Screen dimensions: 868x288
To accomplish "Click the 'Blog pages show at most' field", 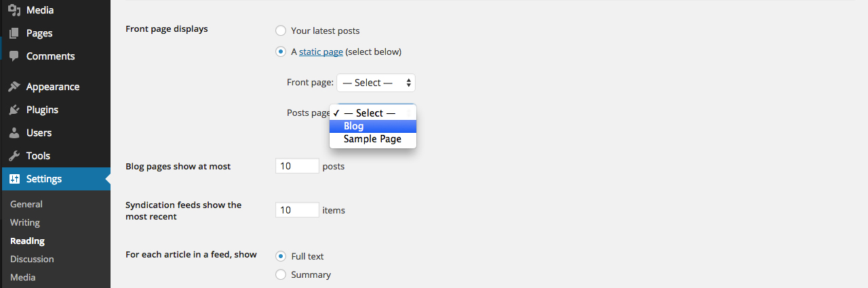I will point(297,166).
